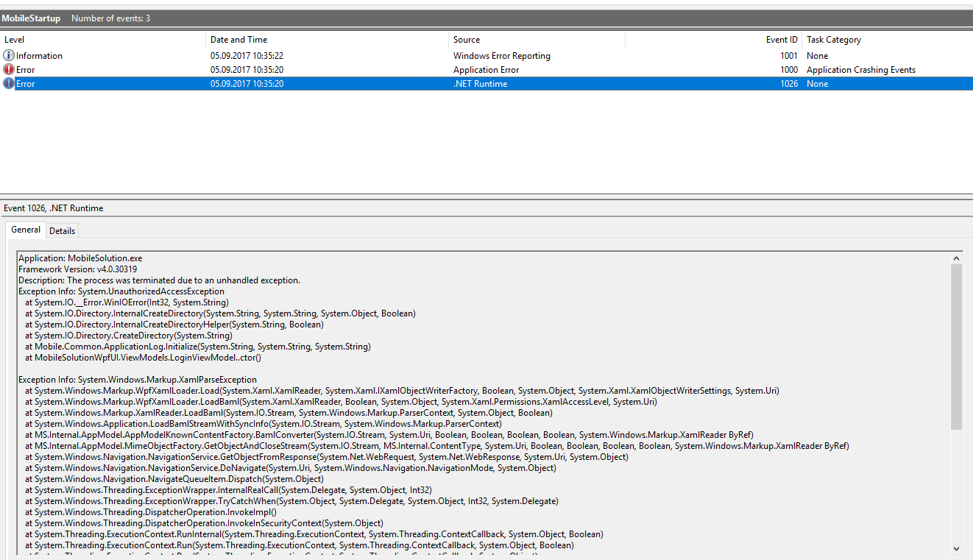Click the MobileStartup log title
The height and width of the screenshot is (560, 973).
32,18
